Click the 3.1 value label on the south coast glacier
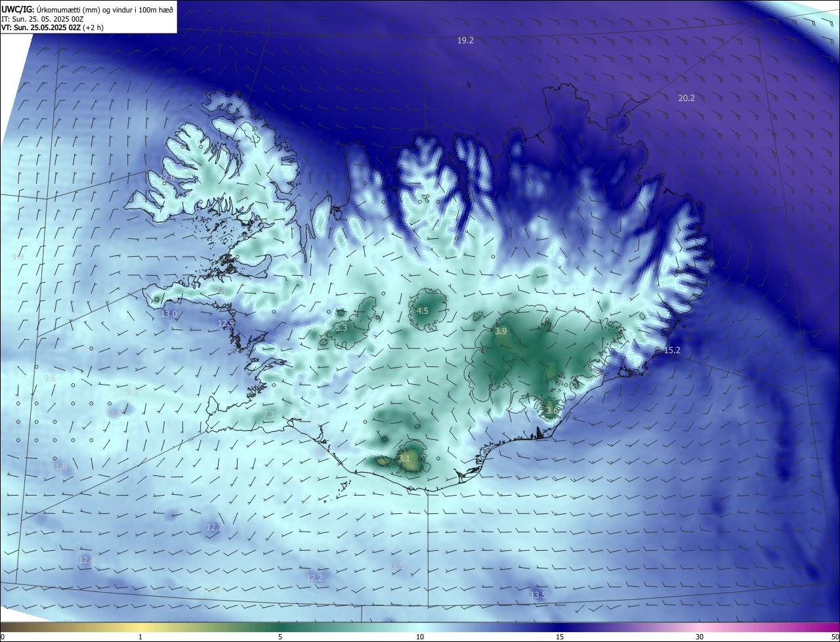The height and width of the screenshot is (642, 840). (x=404, y=459)
